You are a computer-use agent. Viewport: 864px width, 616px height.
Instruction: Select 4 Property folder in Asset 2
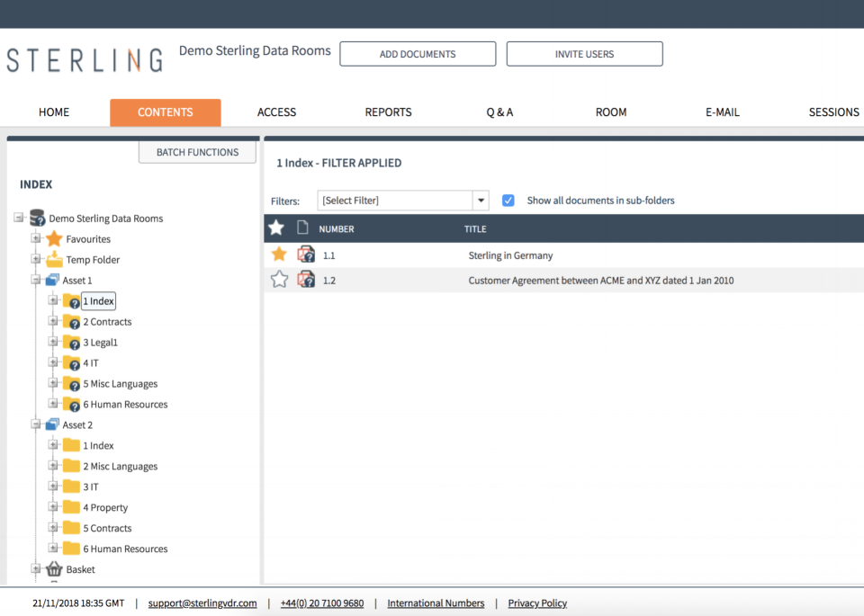(105, 508)
